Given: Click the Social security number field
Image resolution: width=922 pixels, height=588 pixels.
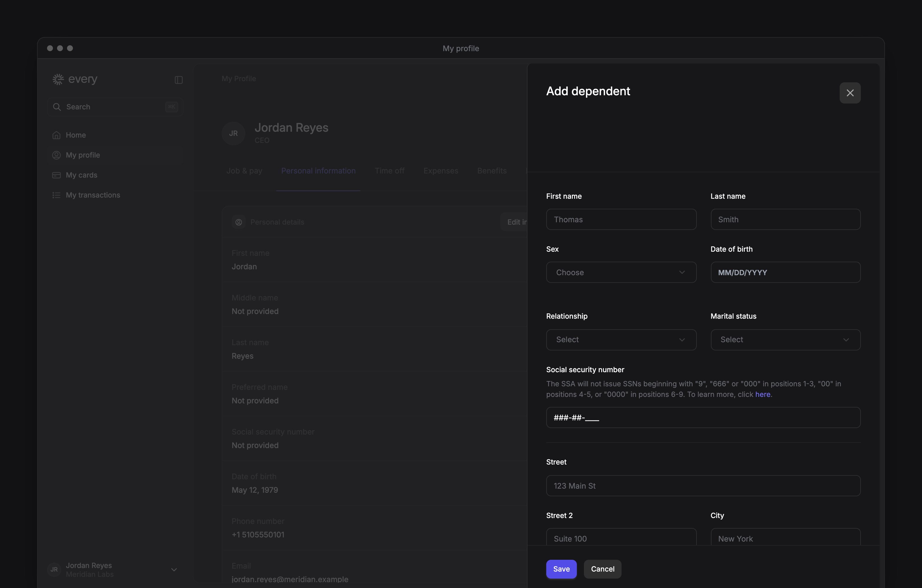Looking at the screenshot, I should pyautogui.click(x=703, y=417).
